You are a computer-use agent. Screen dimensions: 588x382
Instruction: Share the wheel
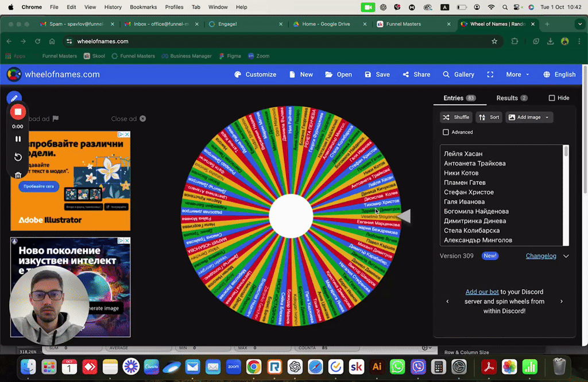point(417,75)
